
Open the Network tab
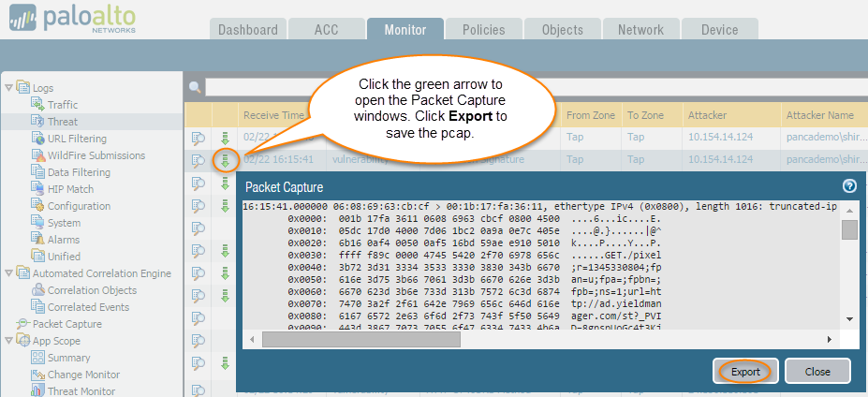(x=641, y=29)
